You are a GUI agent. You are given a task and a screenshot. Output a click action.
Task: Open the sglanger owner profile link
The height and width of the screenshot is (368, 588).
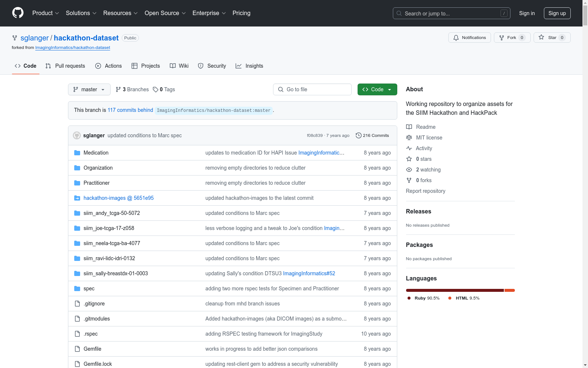point(35,38)
